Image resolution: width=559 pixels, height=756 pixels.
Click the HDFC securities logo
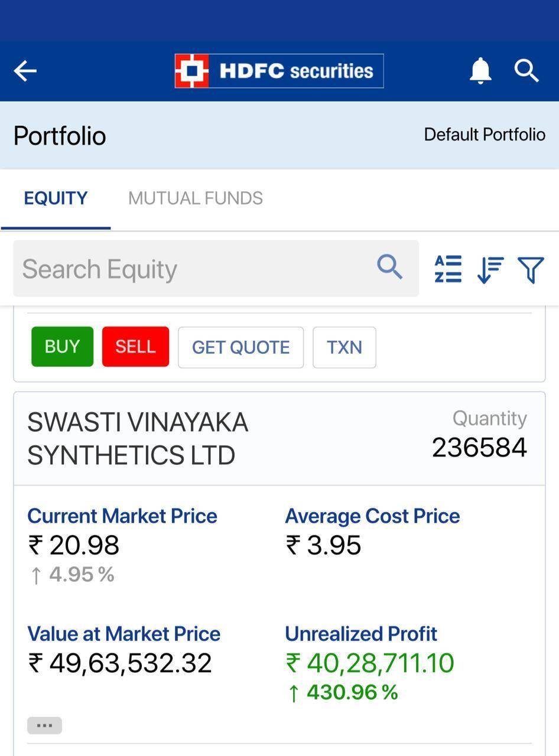[x=279, y=71]
